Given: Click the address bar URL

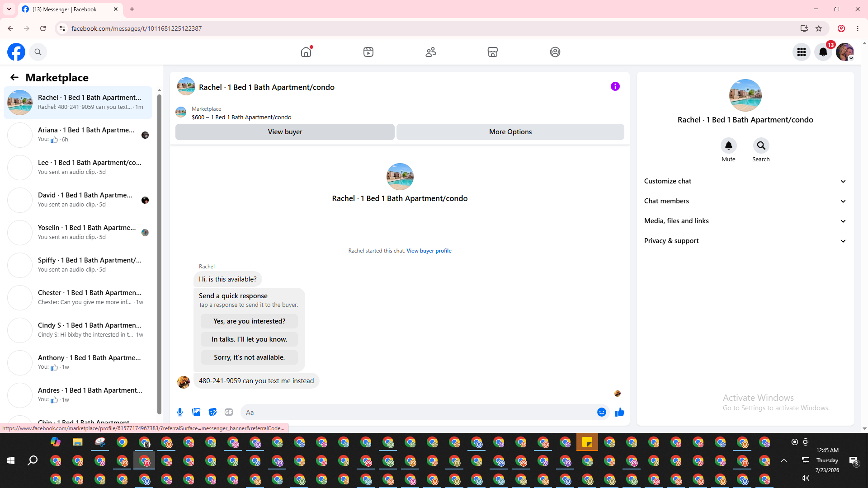Looking at the screenshot, I should pos(137,28).
